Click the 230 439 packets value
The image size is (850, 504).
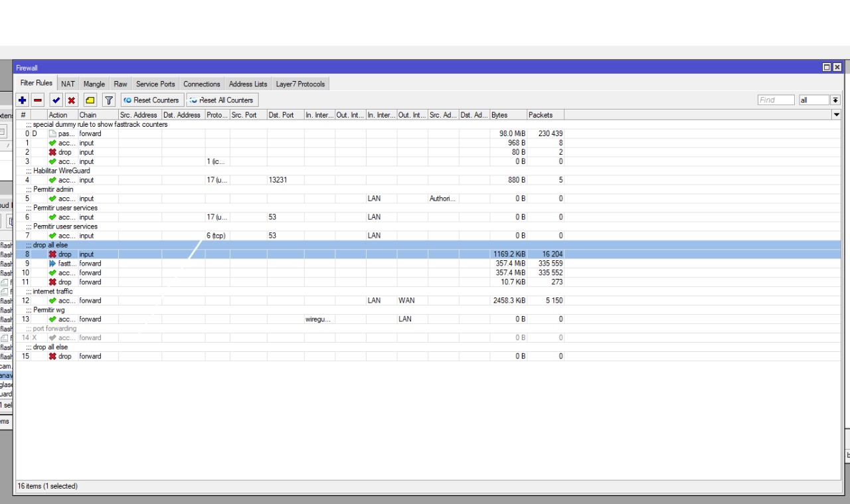pyautogui.click(x=551, y=133)
